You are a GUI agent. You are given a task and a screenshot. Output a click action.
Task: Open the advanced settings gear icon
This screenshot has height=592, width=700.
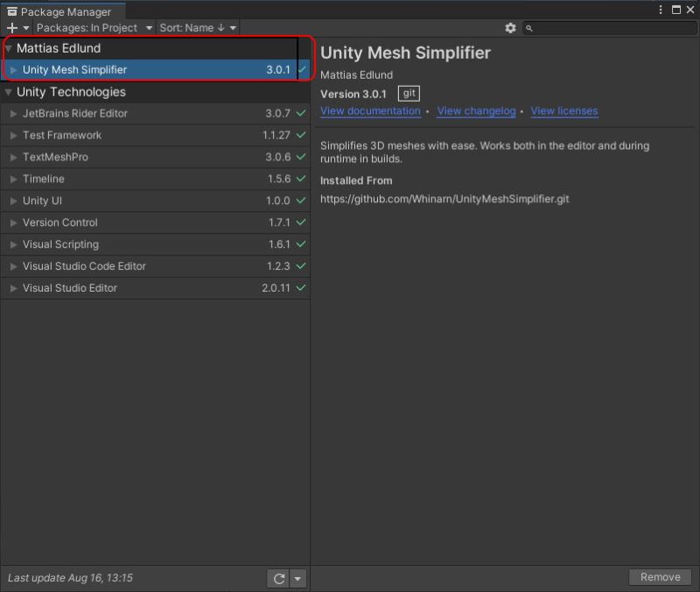click(511, 28)
